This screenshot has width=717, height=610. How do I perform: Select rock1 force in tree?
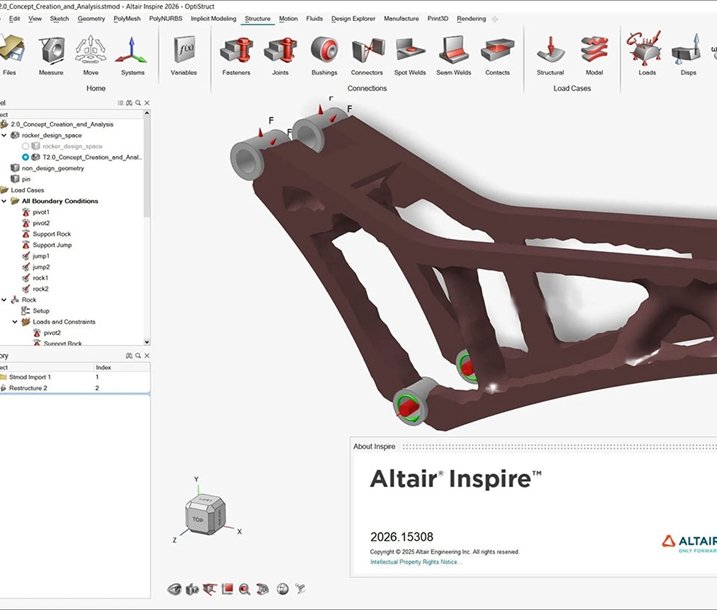(40, 278)
